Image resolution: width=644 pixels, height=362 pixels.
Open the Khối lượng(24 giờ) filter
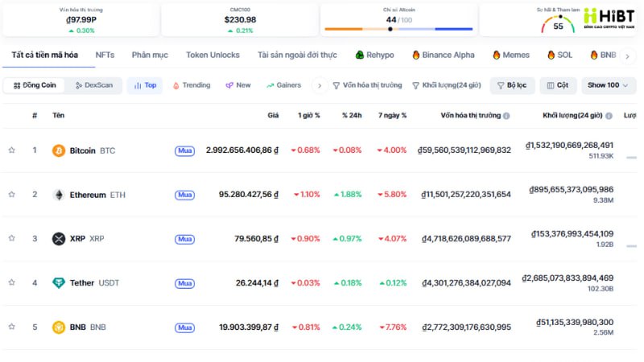point(447,85)
